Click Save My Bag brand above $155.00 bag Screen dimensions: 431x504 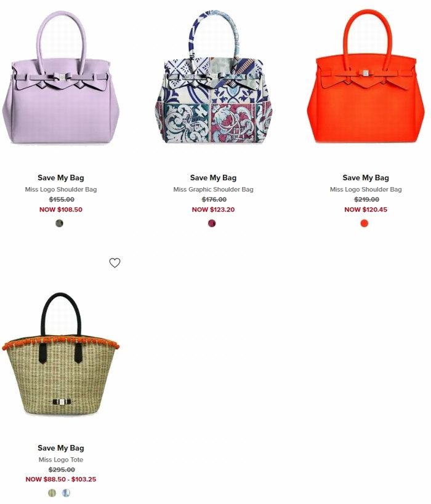tap(61, 178)
